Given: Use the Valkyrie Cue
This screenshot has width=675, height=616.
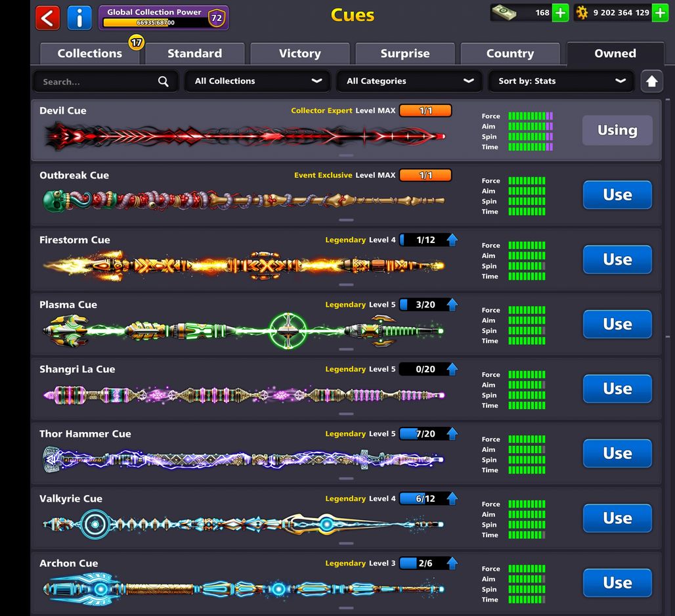Looking at the screenshot, I should pos(617,518).
